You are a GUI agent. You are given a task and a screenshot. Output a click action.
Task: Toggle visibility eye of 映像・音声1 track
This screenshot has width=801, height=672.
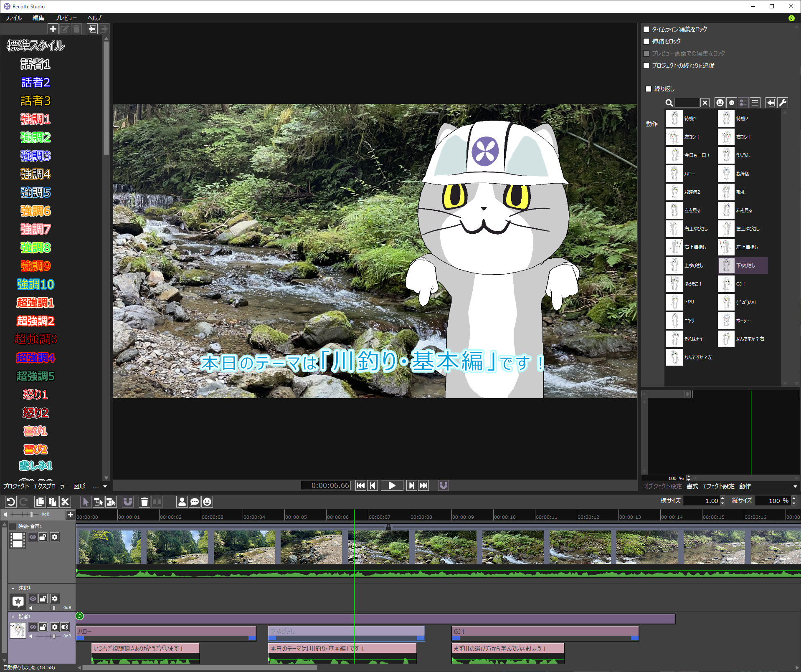pyautogui.click(x=33, y=537)
